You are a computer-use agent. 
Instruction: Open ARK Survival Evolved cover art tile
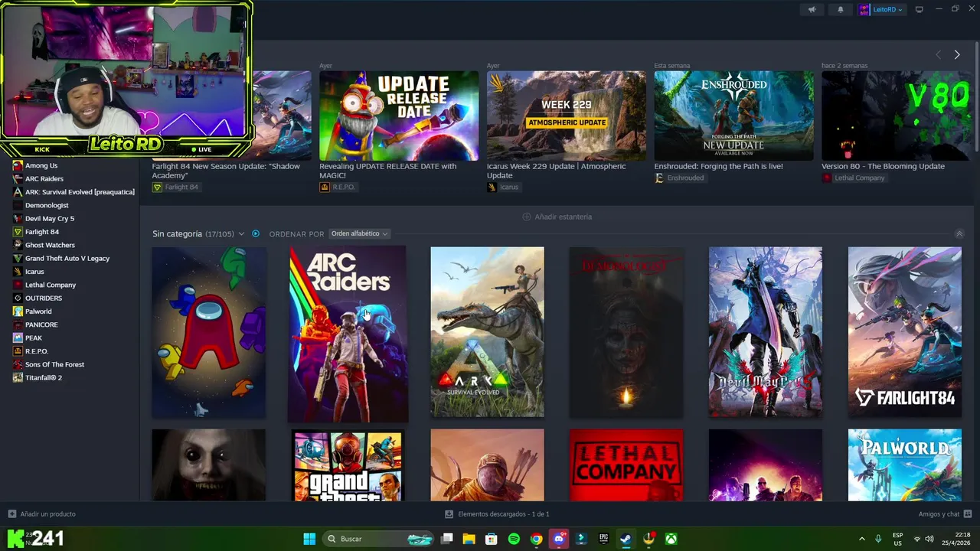pos(488,332)
